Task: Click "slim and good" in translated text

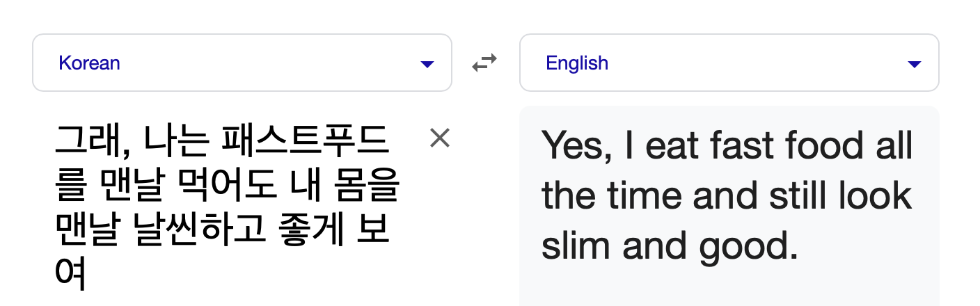Action: pyautogui.click(x=668, y=246)
